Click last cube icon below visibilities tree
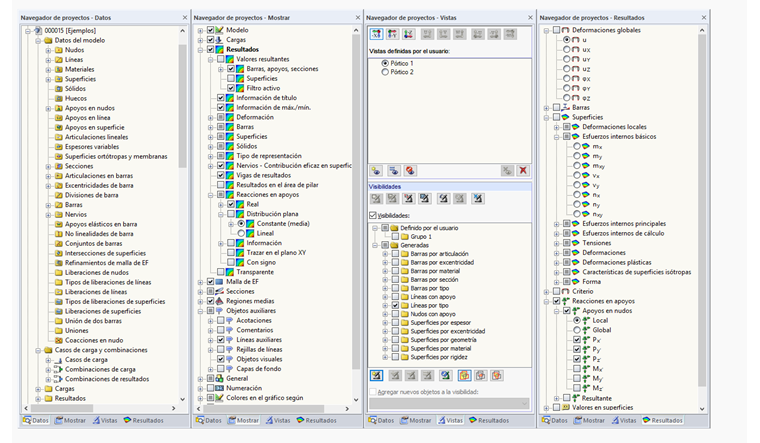 [497, 375]
